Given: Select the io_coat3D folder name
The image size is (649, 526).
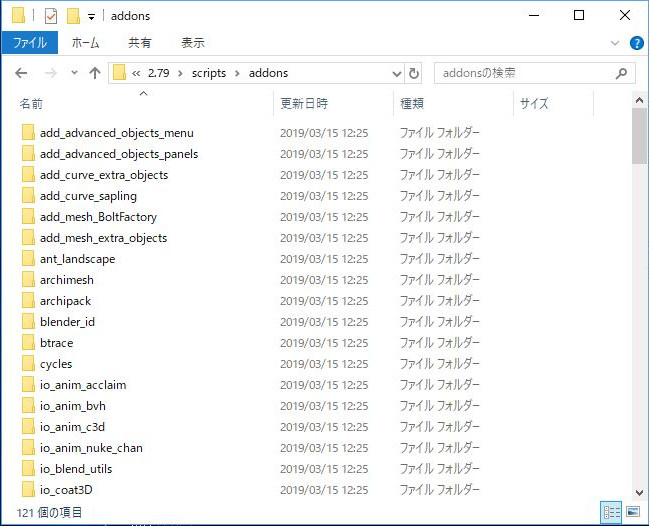Looking at the screenshot, I should [66, 490].
